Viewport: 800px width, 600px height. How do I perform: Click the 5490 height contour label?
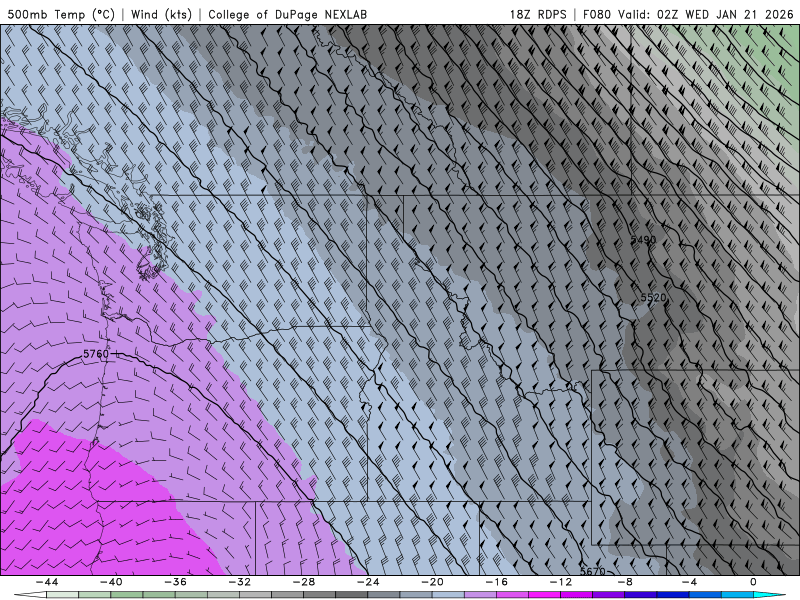[643, 240]
